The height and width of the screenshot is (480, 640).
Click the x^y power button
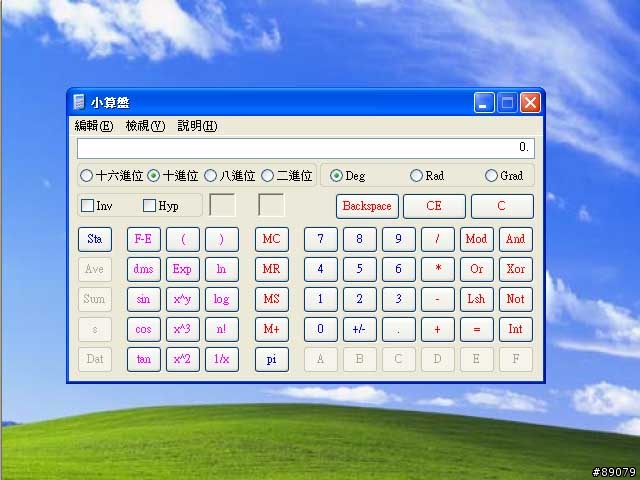183,299
